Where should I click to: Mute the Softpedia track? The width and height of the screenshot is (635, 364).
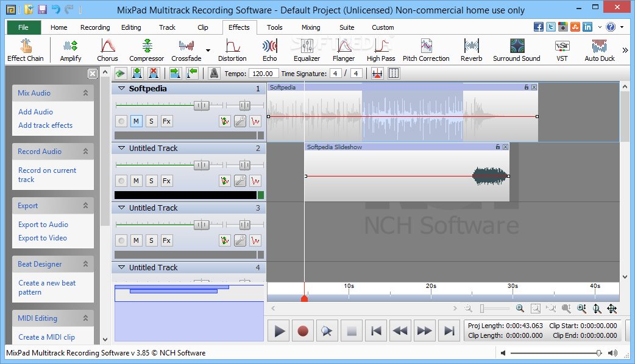[x=136, y=121]
